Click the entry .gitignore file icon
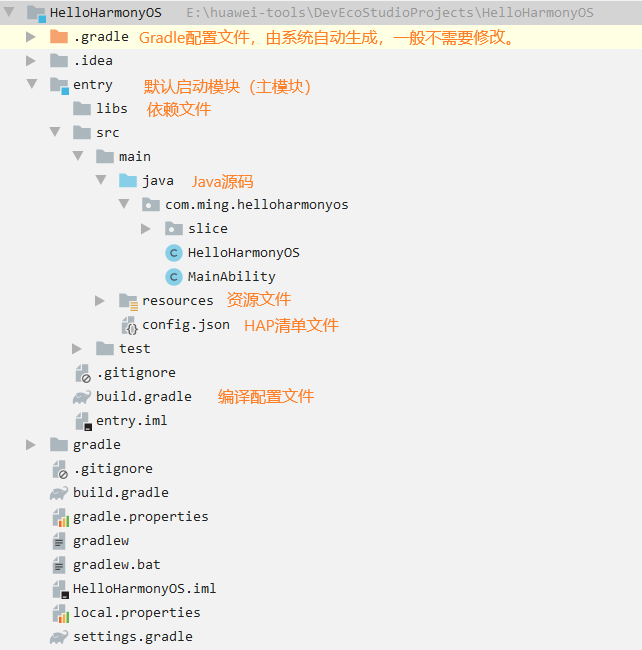This screenshot has height=650, width=642. [83, 374]
